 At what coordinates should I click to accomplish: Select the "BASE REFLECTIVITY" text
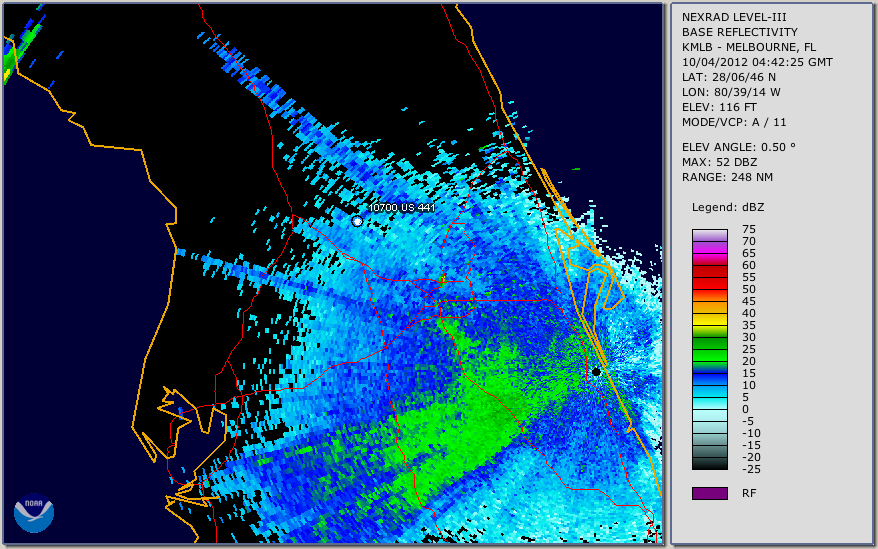[740, 32]
